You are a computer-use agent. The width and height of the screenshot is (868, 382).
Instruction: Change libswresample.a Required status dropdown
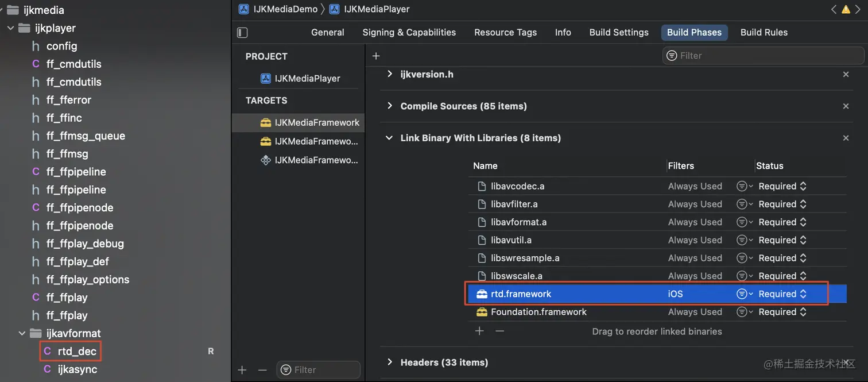point(782,258)
